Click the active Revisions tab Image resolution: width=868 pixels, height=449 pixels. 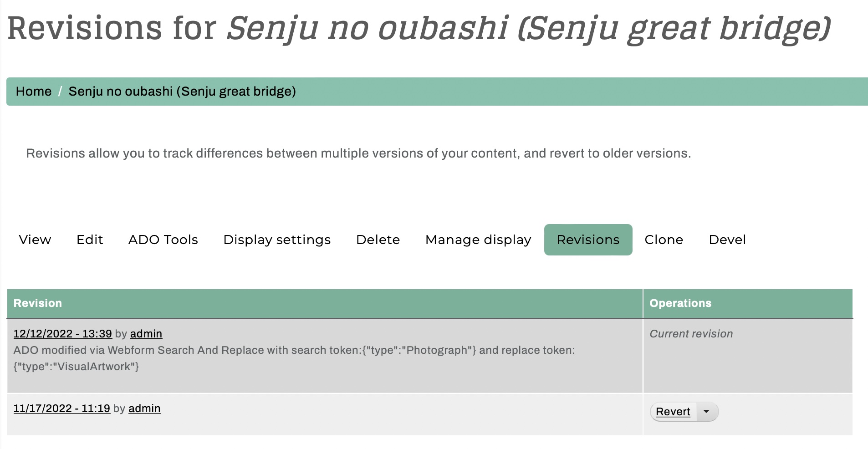coord(588,240)
